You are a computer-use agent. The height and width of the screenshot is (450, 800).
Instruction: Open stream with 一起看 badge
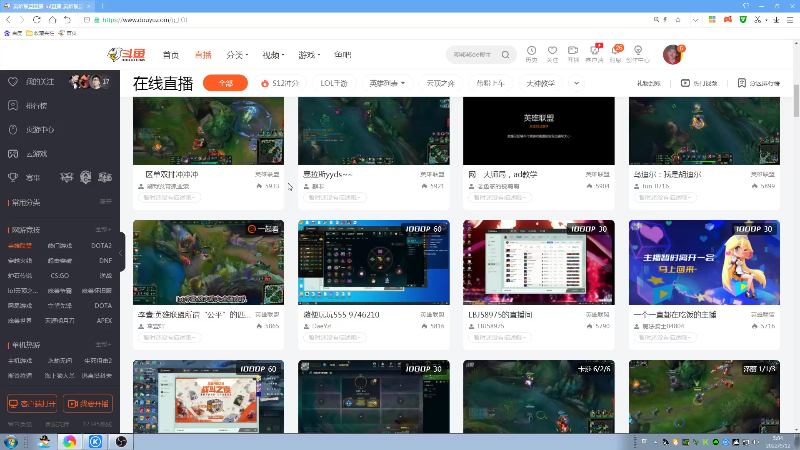pos(208,262)
